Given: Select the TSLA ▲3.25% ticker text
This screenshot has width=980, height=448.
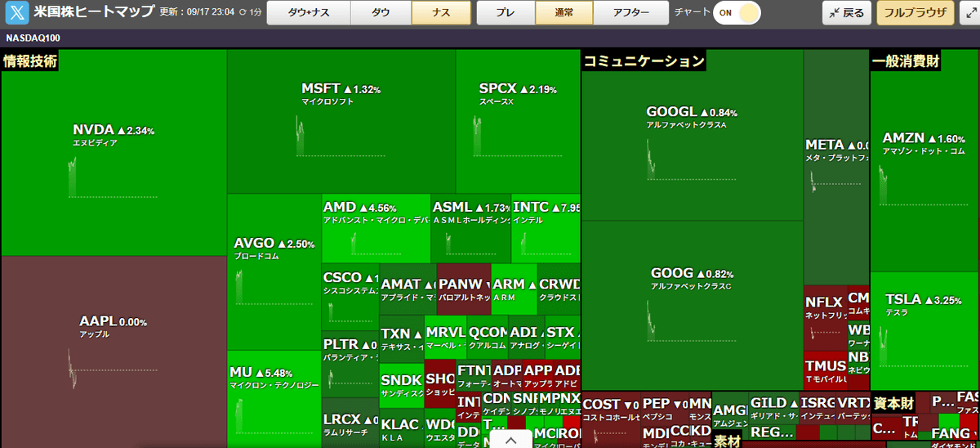Looking at the screenshot, I should 924,300.
